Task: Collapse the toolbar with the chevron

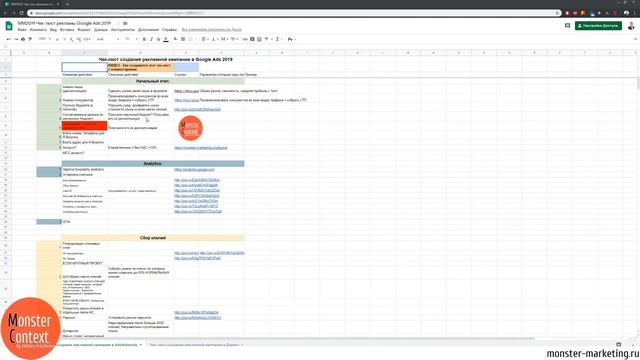Action: (x=635, y=39)
